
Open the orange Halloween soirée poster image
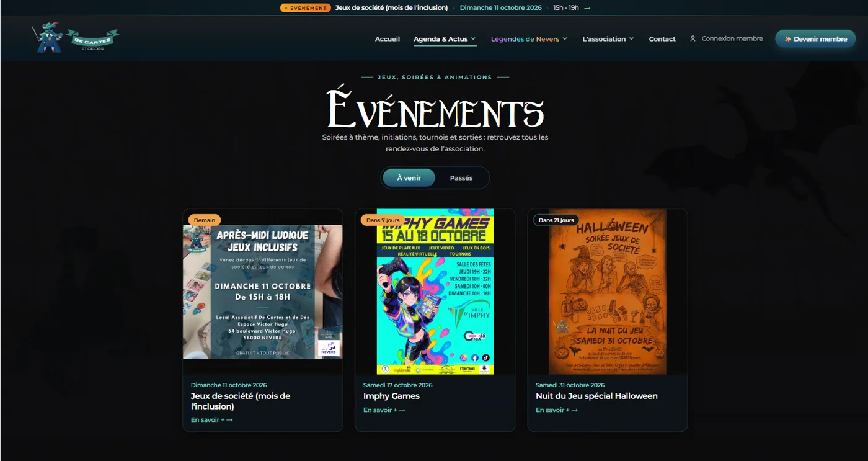(x=608, y=292)
